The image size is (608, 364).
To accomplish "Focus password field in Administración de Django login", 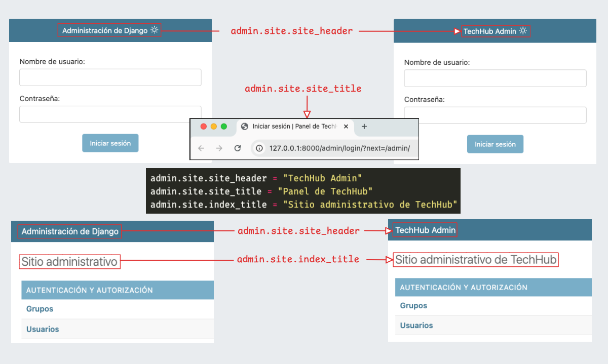I will tap(110, 114).
